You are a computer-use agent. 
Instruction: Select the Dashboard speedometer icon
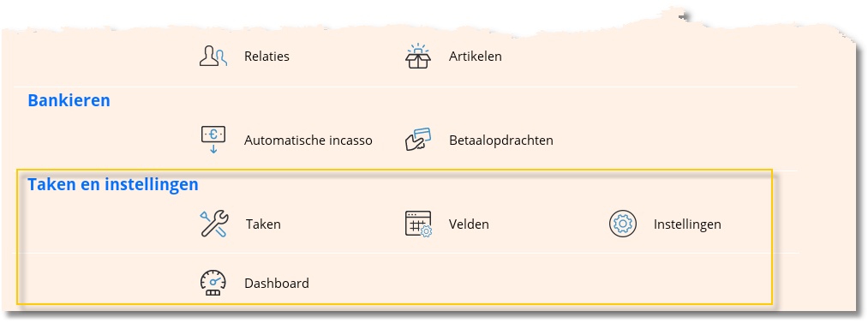213,284
